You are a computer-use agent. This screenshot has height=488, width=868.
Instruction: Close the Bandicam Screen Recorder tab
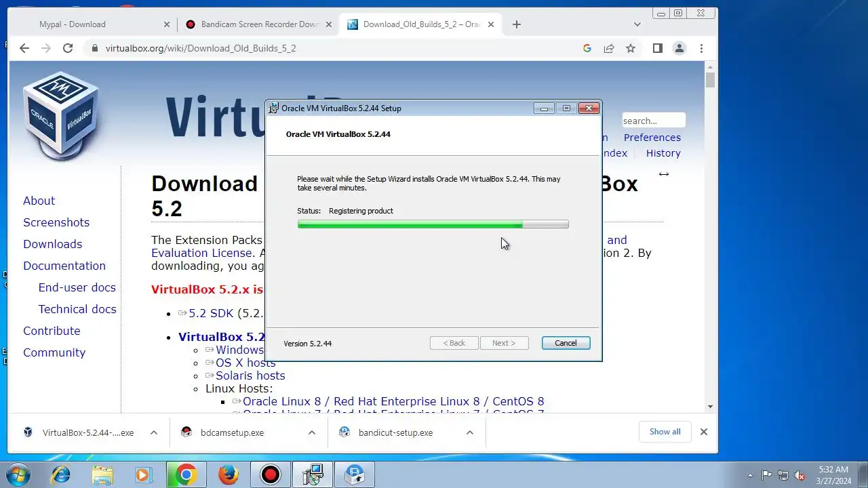[329, 24]
